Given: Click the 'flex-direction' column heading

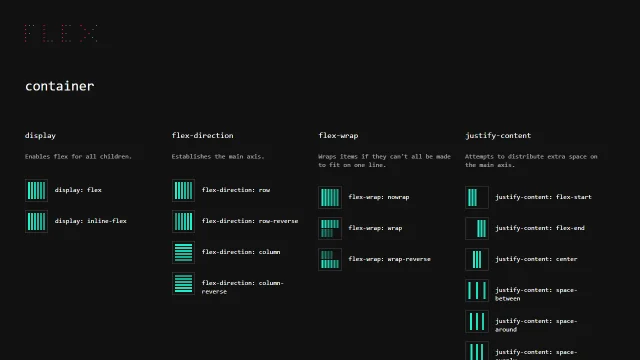Looking at the screenshot, I should point(202,136).
